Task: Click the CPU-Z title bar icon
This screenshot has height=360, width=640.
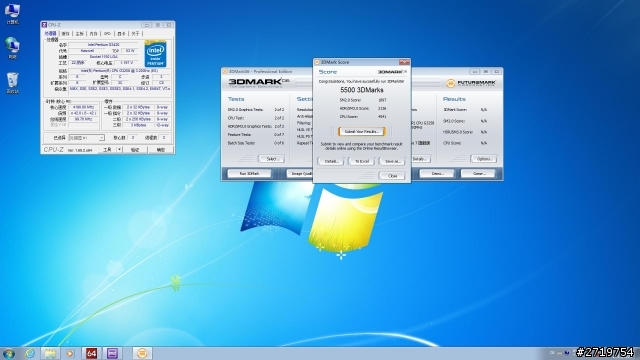Action: coord(44,25)
